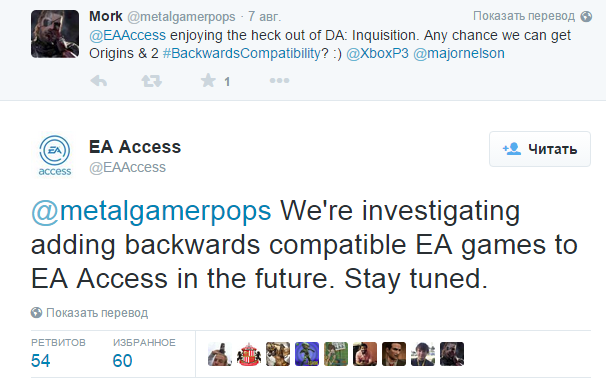
Task: Click the @majornelson mention link
Action: pyautogui.click(x=459, y=53)
